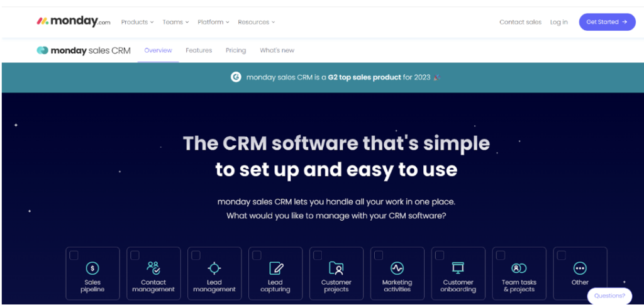
Task: Select the Lead management crosshair icon
Action: pos(214,268)
